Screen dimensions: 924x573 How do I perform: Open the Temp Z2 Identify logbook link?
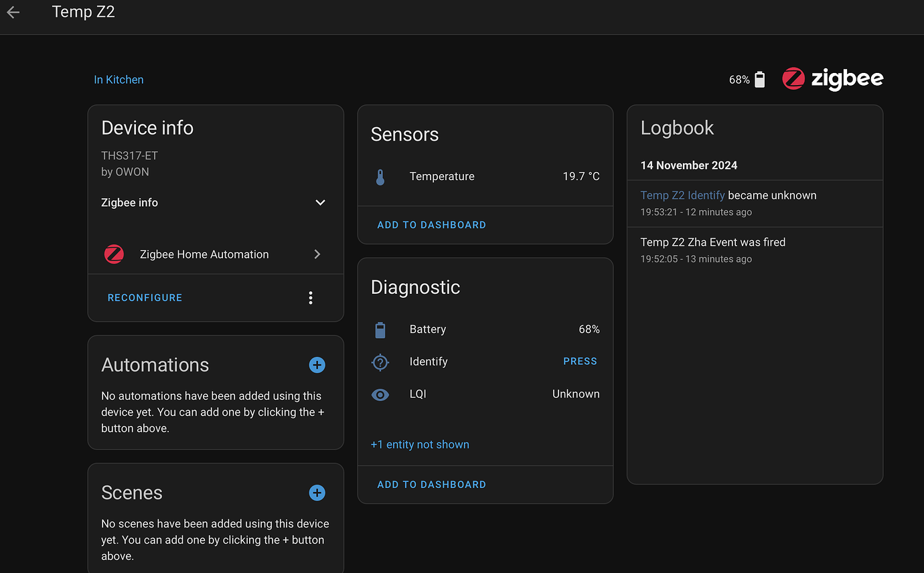tap(682, 195)
